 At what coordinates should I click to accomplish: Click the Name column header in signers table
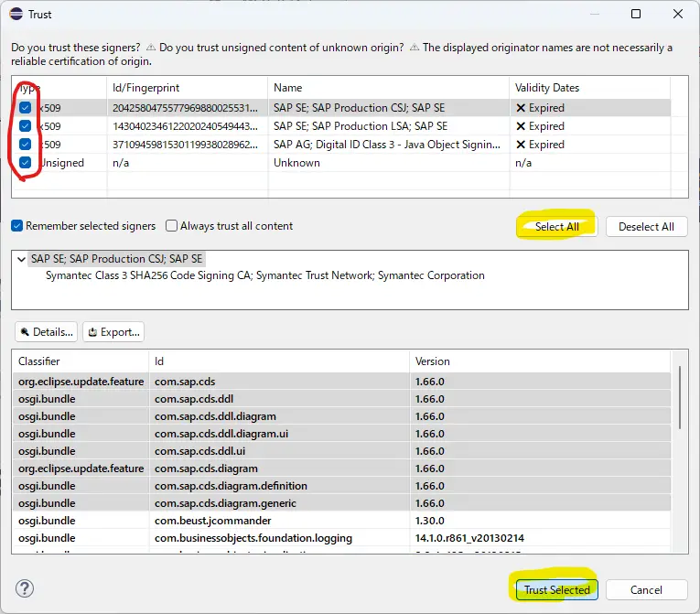point(388,88)
